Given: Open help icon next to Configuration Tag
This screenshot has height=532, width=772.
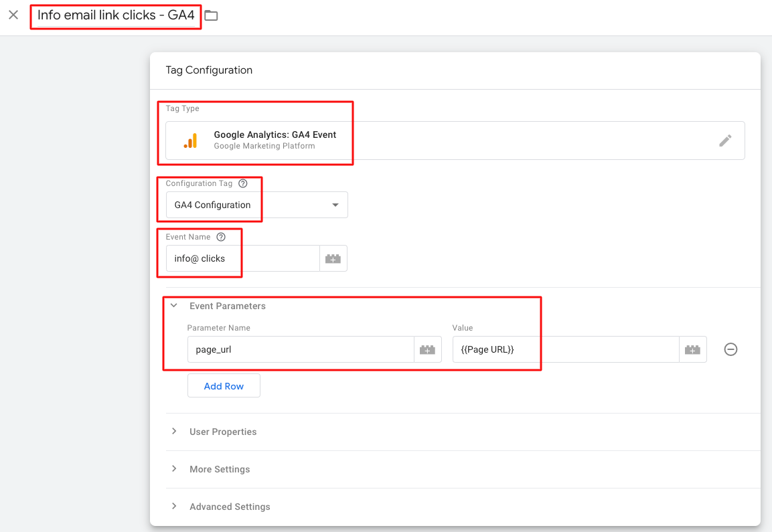Looking at the screenshot, I should (243, 183).
